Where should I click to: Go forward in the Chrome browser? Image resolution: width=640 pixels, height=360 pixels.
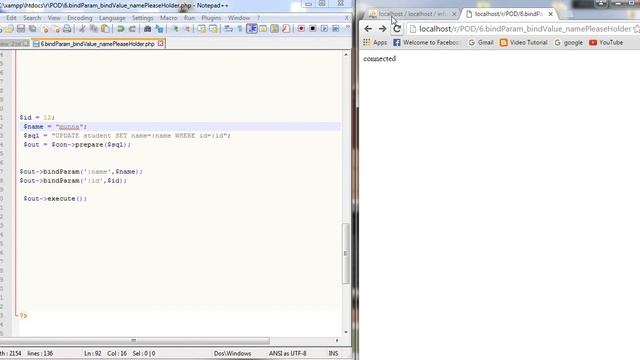(382, 29)
